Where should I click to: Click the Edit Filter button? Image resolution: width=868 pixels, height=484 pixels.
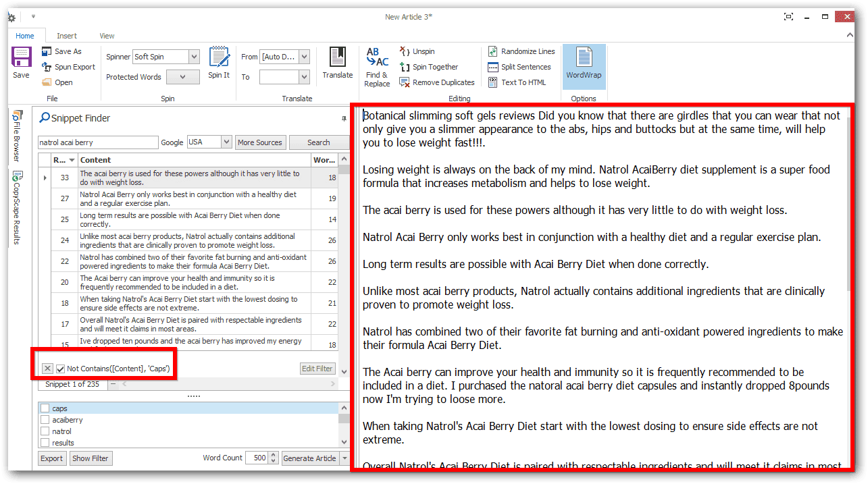tap(317, 369)
